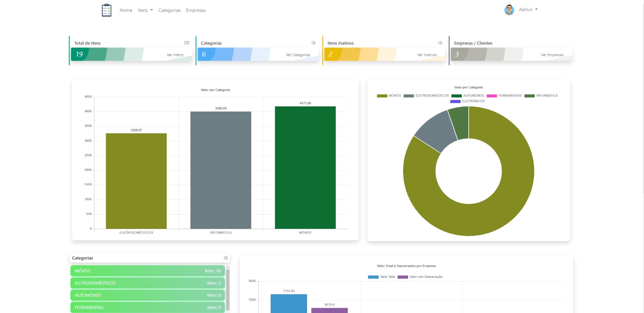
Task: Follow the Ver Inativos link
Action: [x=427, y=55]
